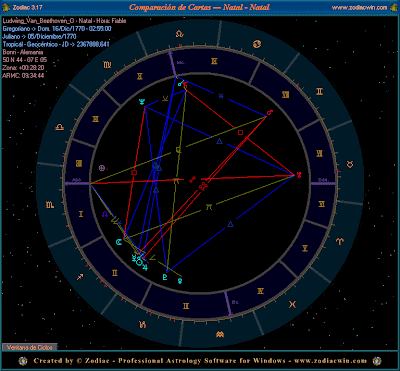This screenshot has height=371, width=400.
Task: Select the cyan Neptune trident planet glyph
Action: click(x=142, y=102)
